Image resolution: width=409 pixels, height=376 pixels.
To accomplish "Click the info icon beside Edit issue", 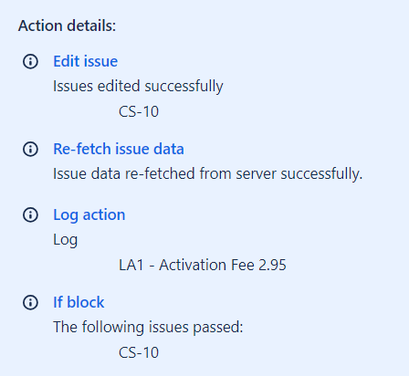I will coord(30,61).
